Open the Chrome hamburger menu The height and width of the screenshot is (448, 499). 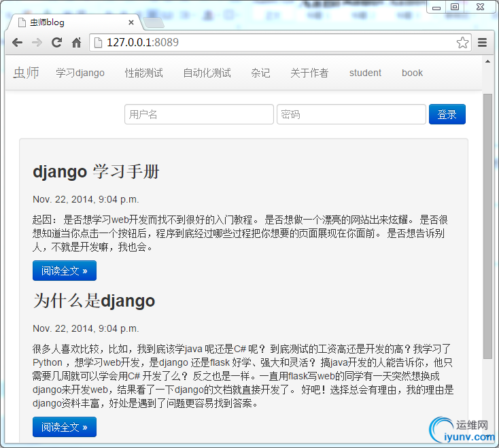pyautogui.click(x=483, y=42)
